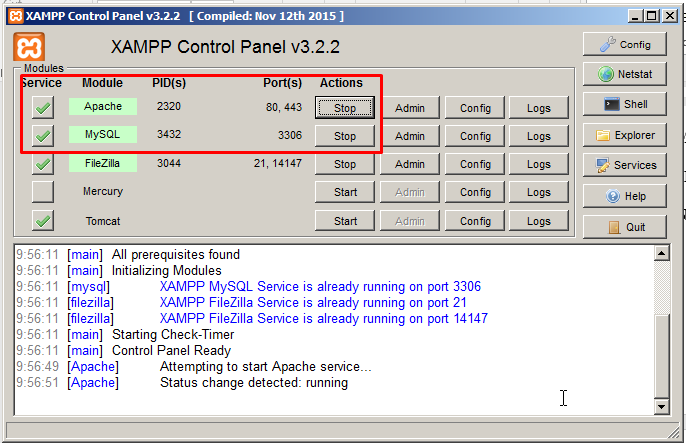Click MySQL port 3306 value

point(290,135)
